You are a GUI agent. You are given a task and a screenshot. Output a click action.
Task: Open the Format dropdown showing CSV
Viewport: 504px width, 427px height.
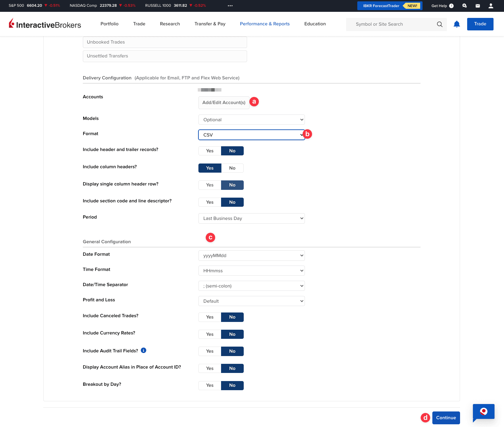pyautogui.click(x=251, y=134)
